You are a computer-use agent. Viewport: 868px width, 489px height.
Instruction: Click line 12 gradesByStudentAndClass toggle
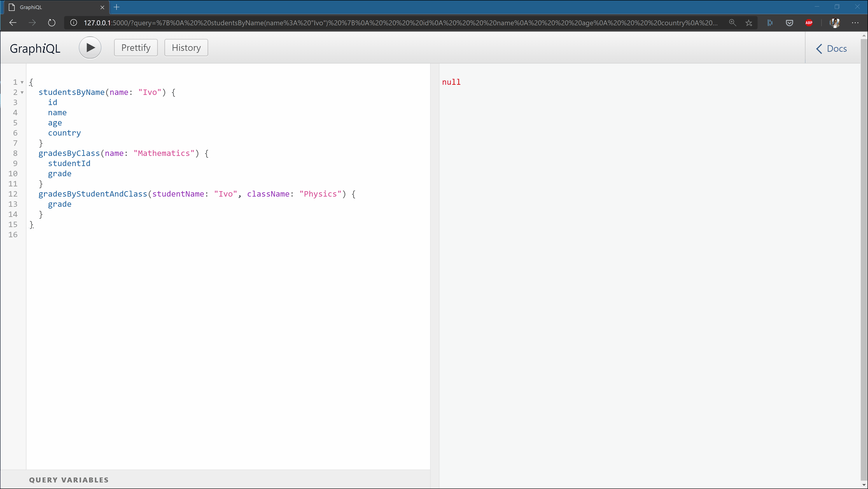[23, 194]
